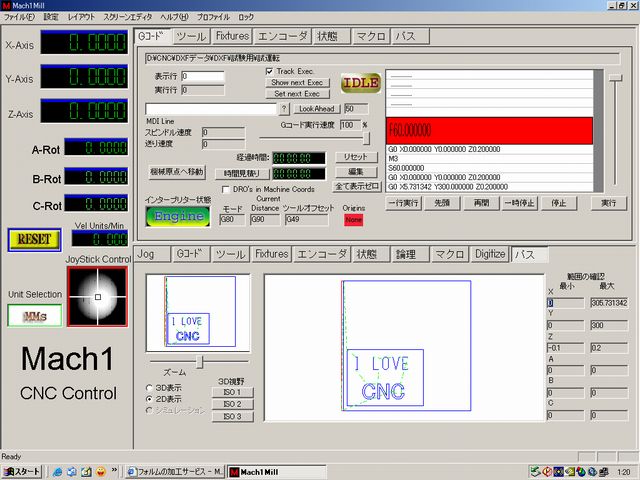This screenshot has width=640, height=480.
Task: Open the 設定 menu
Action: pos(51,17)
